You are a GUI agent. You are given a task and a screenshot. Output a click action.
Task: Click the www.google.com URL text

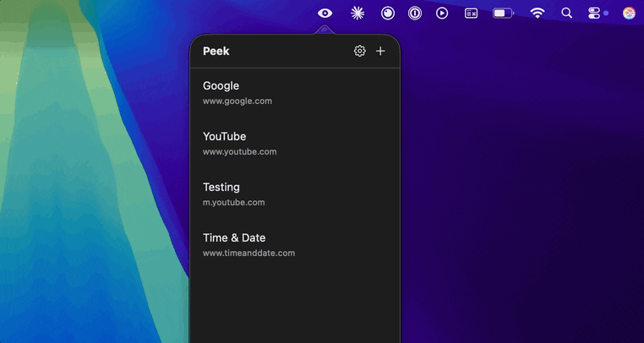(237, 101)
